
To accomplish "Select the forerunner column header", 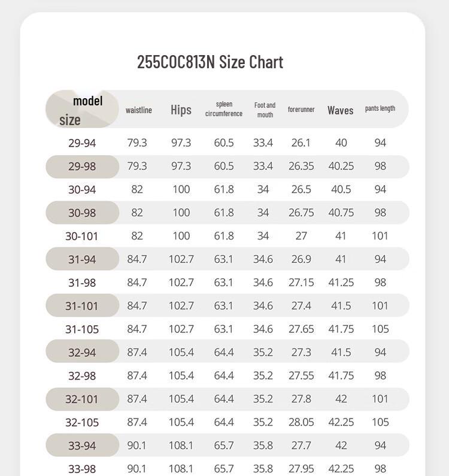I will [301, 110].
